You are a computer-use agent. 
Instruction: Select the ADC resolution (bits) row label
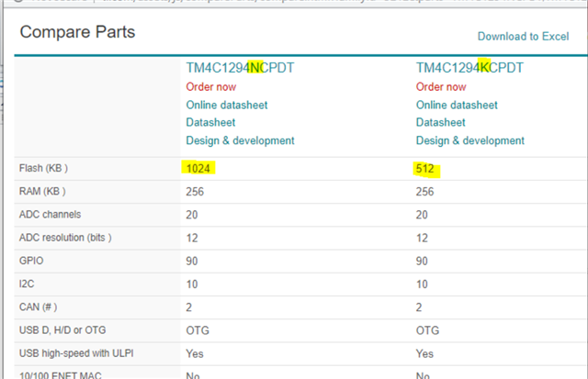[65, 238]
